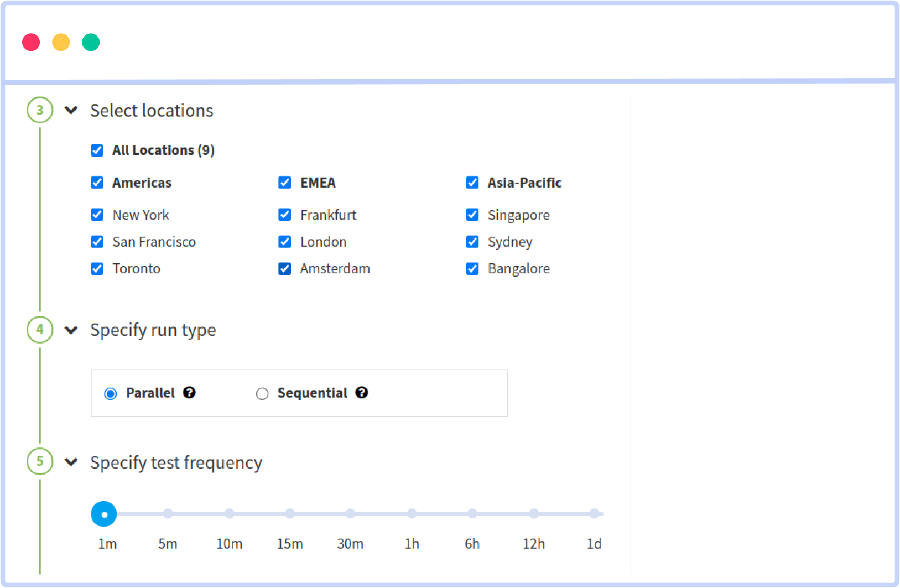The height and width of the screenshot is (588, 900).
Task: Click the Specify run type heading
Action: tap(153, 330)
